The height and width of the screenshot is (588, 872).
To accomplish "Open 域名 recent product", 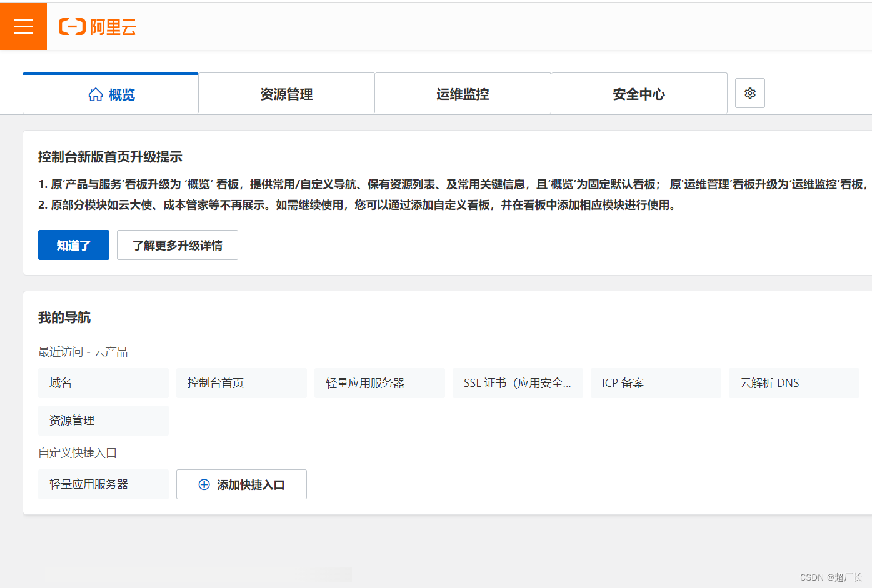I will pos(104,383).
